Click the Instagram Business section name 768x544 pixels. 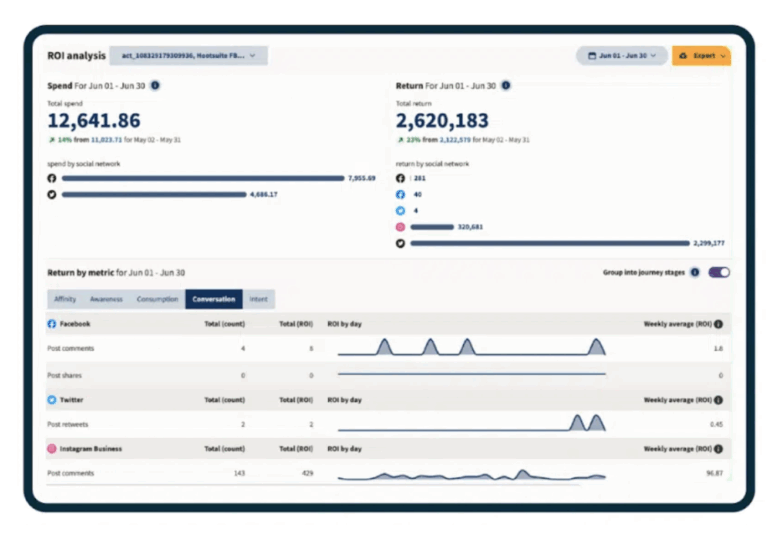click(91, 449)
